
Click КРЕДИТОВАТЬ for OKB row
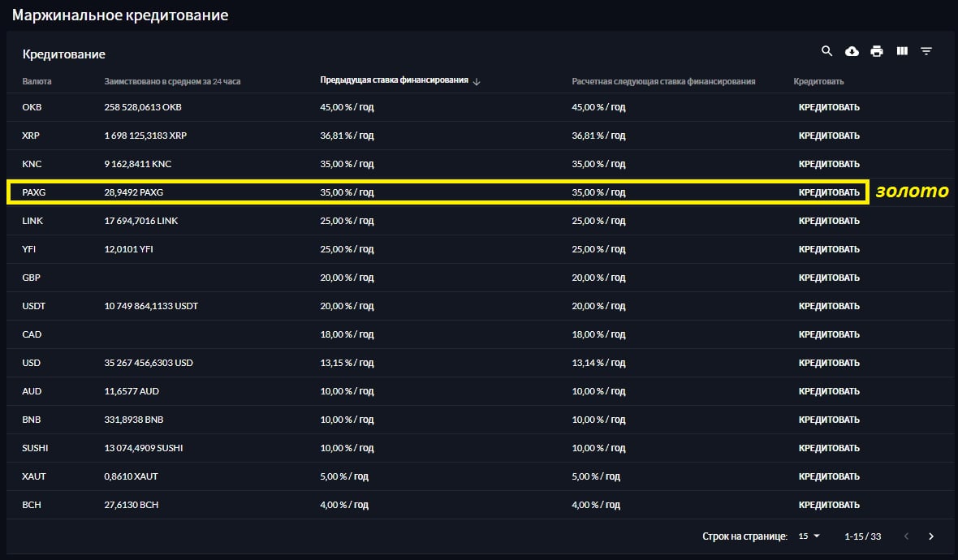[829, 107]
